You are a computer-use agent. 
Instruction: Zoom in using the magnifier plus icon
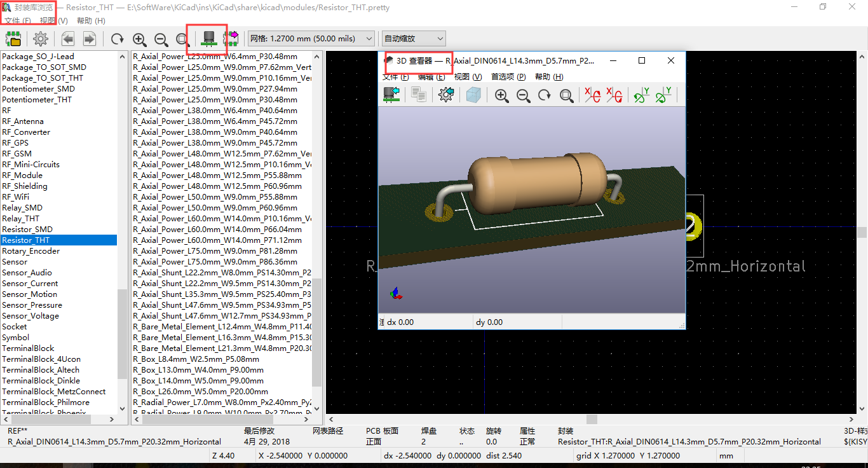140,39
